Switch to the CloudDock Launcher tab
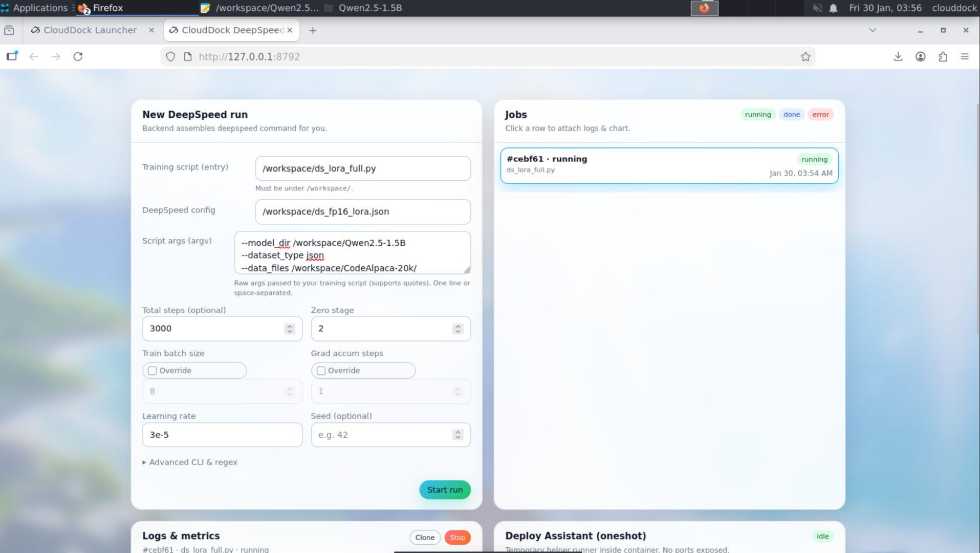Image resolution: width=980 pixels, height=553 pixels. [90, 30]
